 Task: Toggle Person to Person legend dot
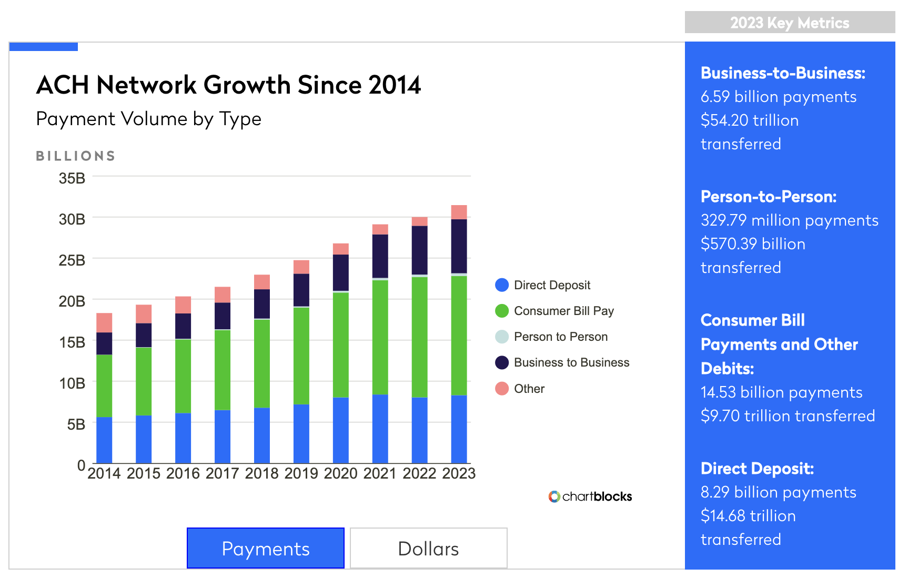click(x=502, y=337)
